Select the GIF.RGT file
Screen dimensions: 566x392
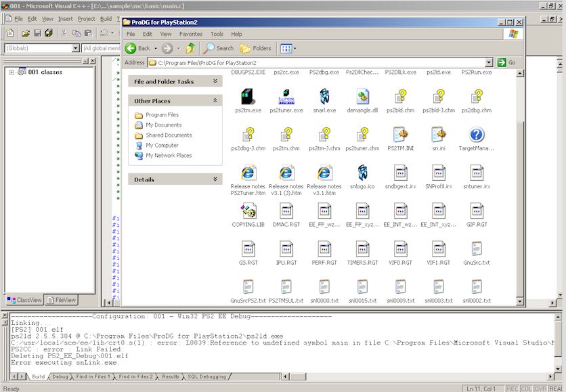(477, 211)
